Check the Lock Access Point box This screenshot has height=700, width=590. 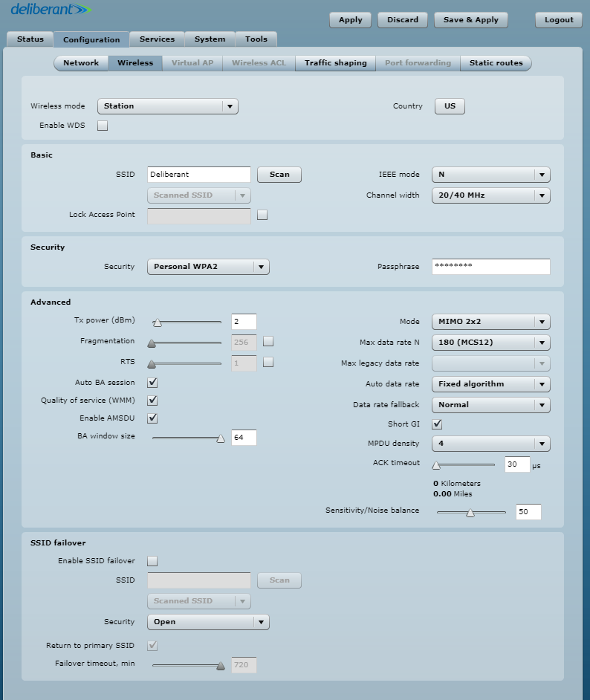pyautogui.click(x=262, y=215)
